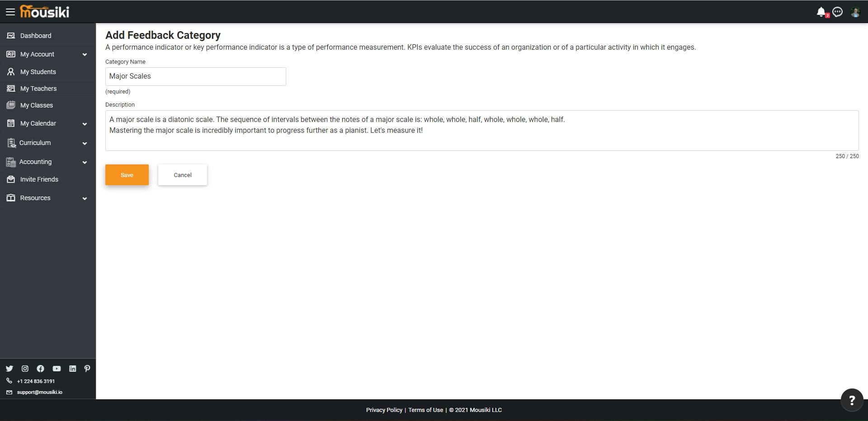Open notifications bell icon

click(x=821, y=12)
